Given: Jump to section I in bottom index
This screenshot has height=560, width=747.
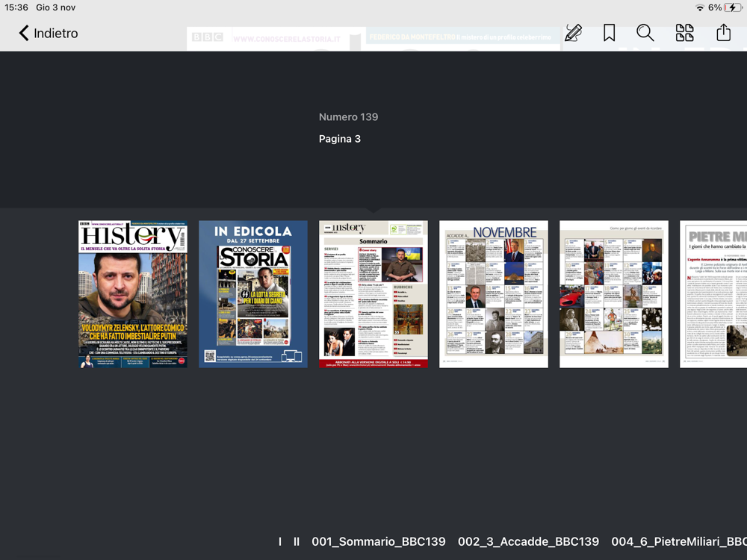Looking at the screenshot, I should pos(280,541).
